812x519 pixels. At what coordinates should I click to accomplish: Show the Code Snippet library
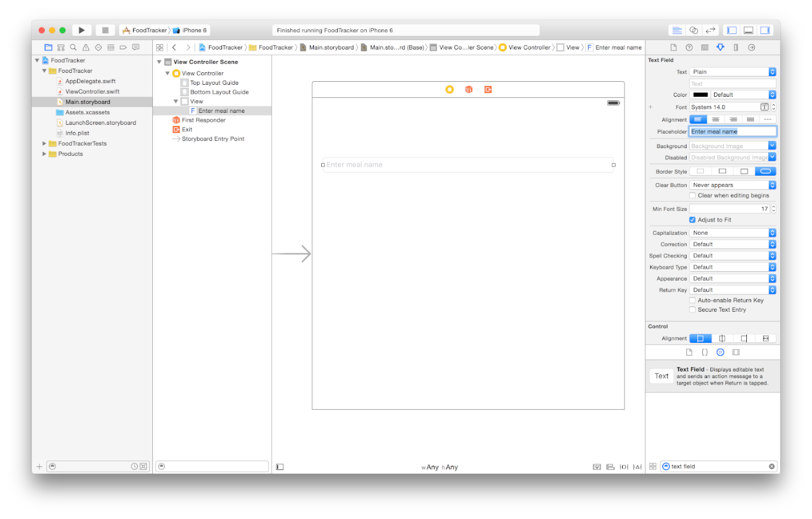tap(705, 352)
